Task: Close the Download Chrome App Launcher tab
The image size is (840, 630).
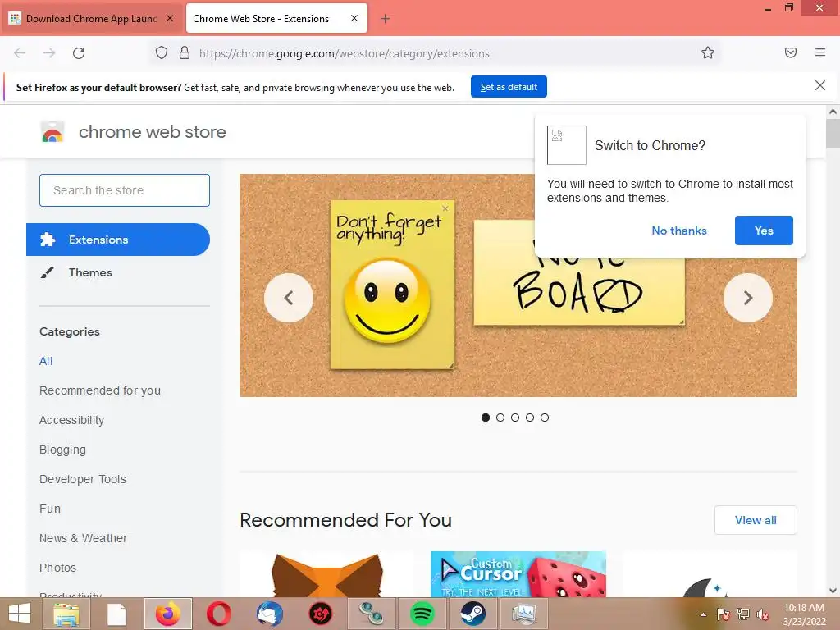Action: point(170,18)
